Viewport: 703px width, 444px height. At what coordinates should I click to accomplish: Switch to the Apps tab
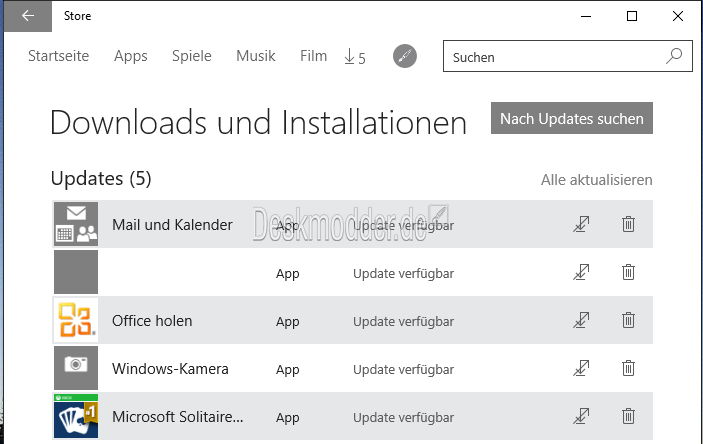pyautogui.click(x=130, y=56)
